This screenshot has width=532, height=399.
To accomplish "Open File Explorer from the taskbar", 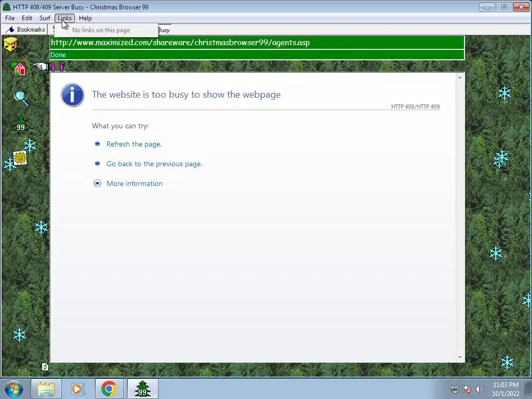I will click(x=46, y=389).
